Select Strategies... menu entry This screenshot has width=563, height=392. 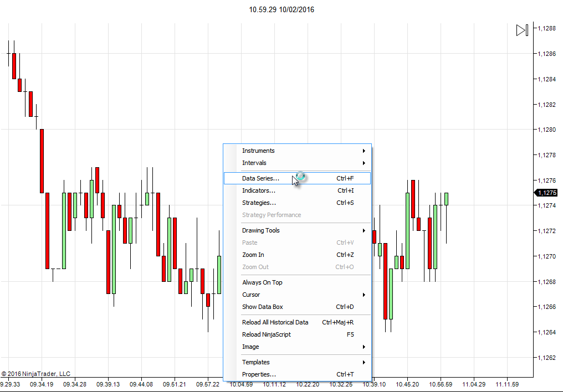click(297, 203)
